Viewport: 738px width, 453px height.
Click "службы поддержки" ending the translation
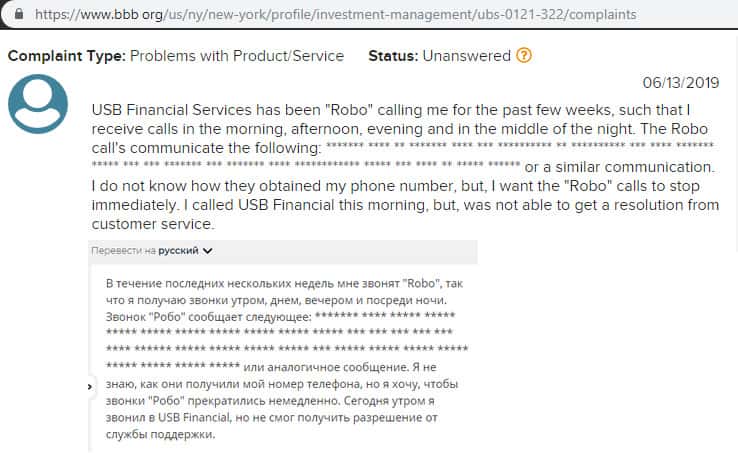pos(156,435)
